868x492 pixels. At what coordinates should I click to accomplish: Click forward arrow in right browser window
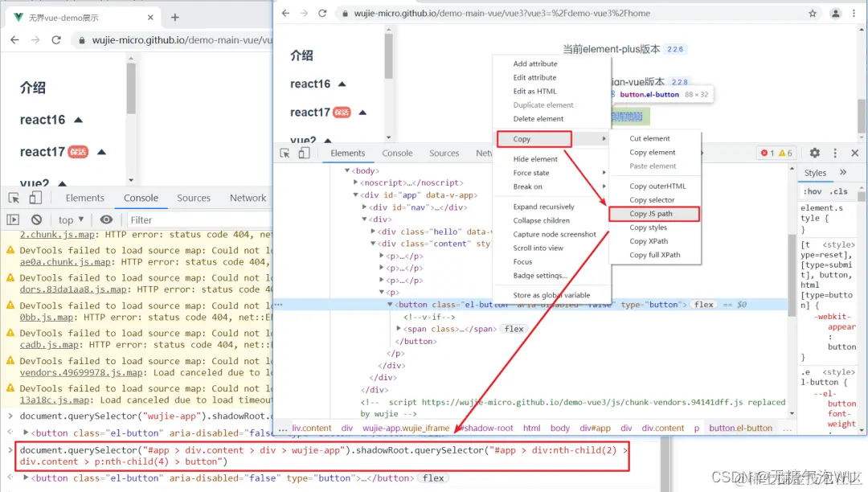pos(304,14)
